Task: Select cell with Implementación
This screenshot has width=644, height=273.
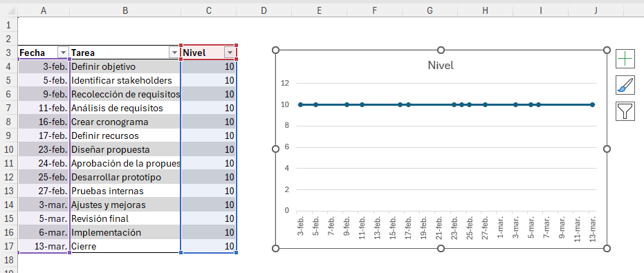Action: (125, 232)
